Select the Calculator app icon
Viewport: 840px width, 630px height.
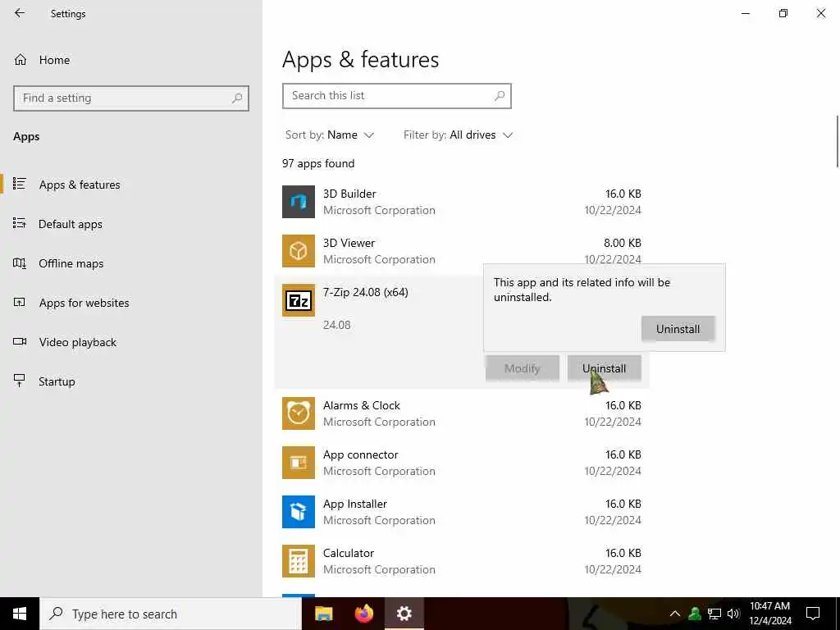[299, 561]
